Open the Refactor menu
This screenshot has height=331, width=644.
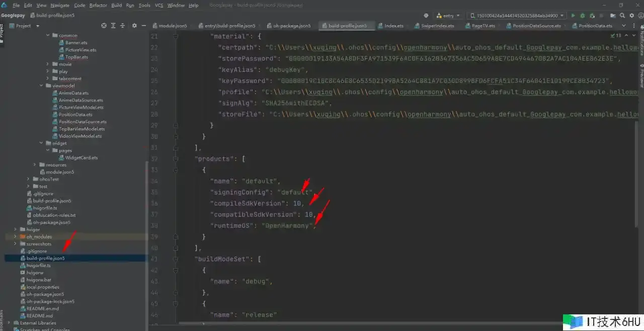(x=98, y=5)
